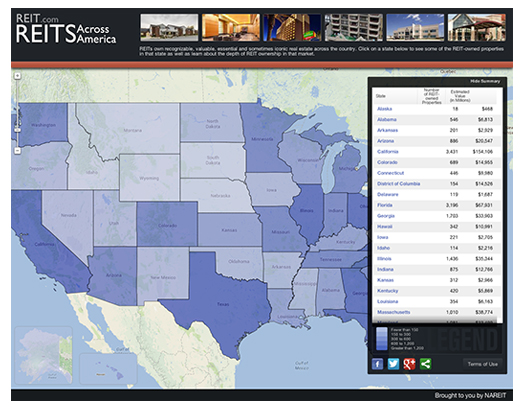Screen dimensions: 525x410
Task: Click Kansas state on the map
Action: pos(229,230)
